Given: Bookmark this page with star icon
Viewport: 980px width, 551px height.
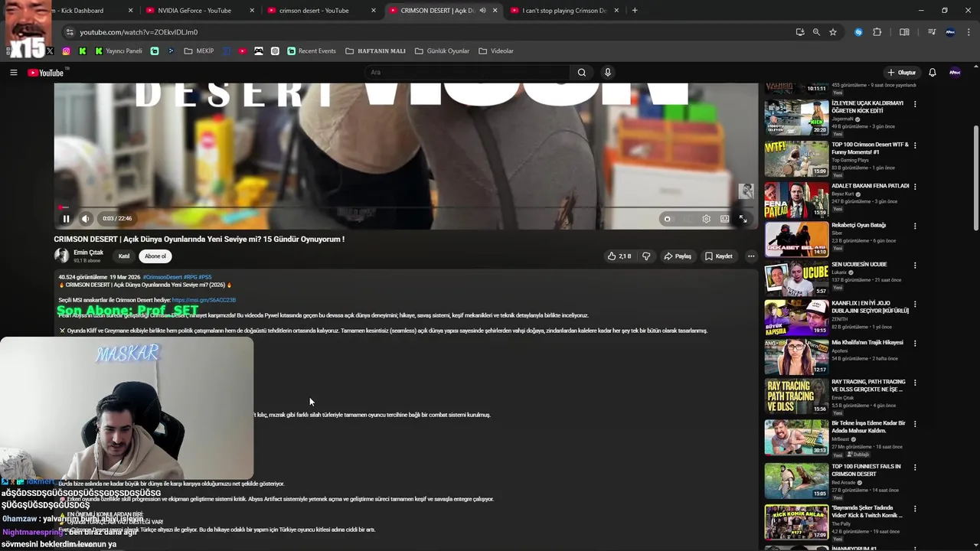Looking at the screenshot, I should 833,32.
